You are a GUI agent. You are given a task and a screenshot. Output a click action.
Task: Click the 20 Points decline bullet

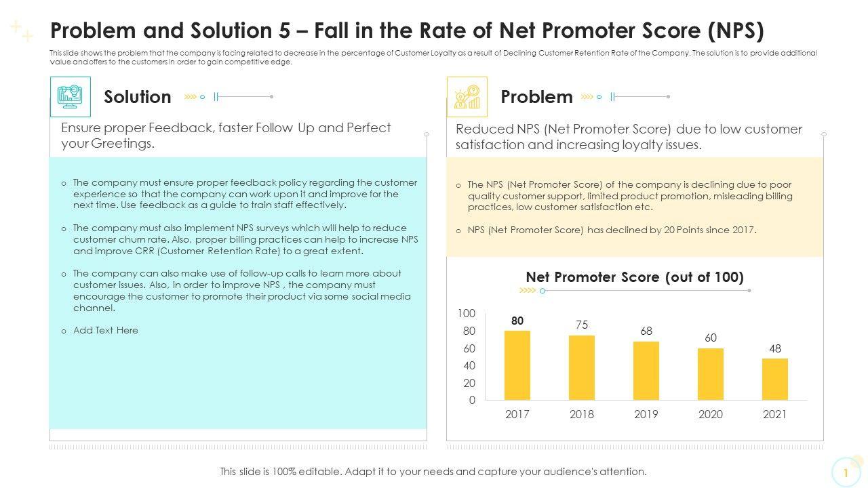612,230
